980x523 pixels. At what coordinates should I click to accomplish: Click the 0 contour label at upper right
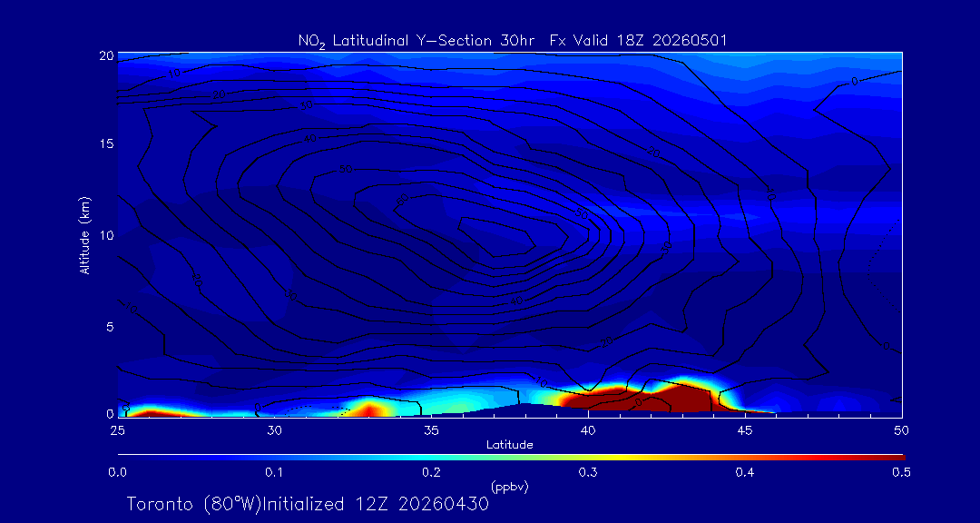(854, 82)
